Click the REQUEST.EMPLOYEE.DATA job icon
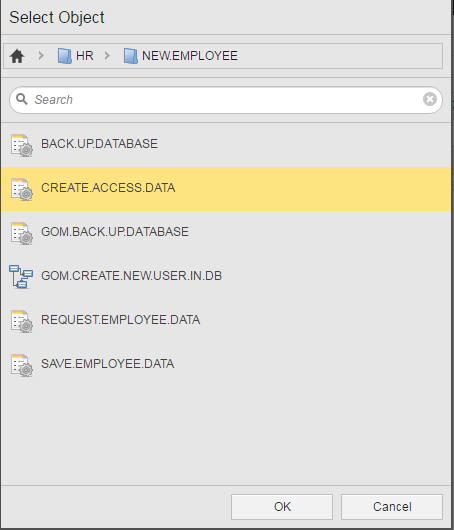The width and height of the screenshot is (454, 530). (22, 321)
